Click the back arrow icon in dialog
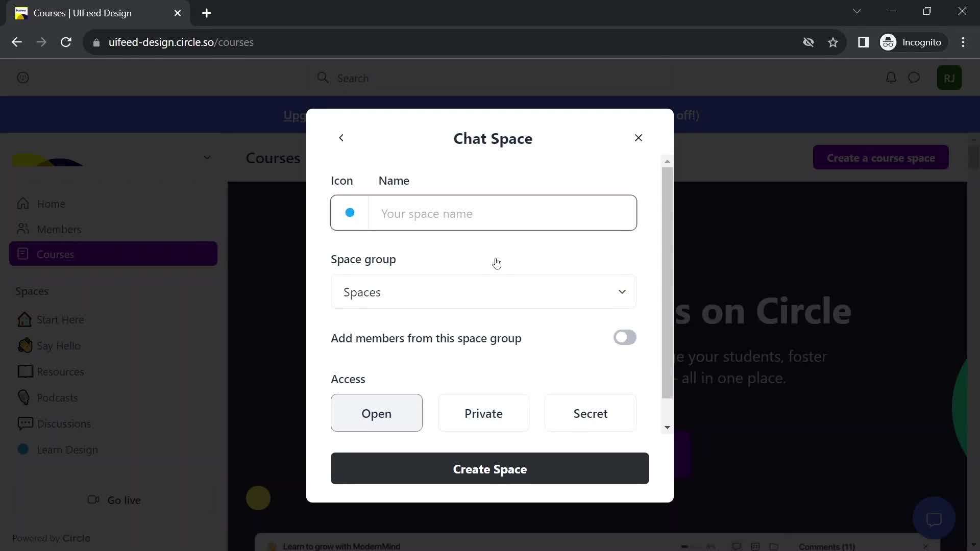Screen dimensions: 980x551 pyautogui.click(x=341, y=138)
